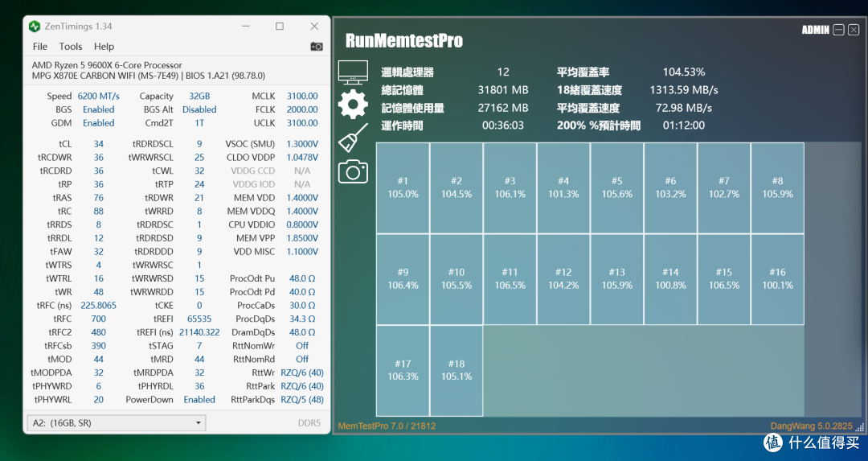Select memtest tile #3 at 106.1%
Screen dimensions: 868x461
[510, 187]
